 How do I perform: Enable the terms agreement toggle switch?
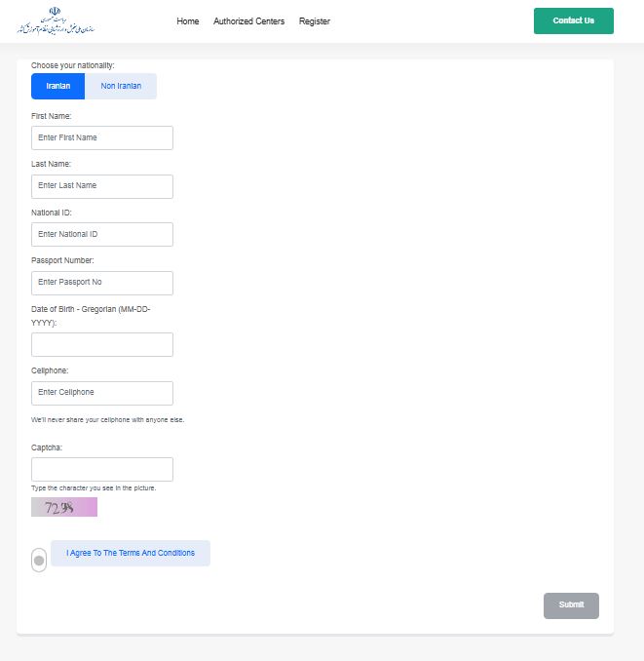click(39, 560)
